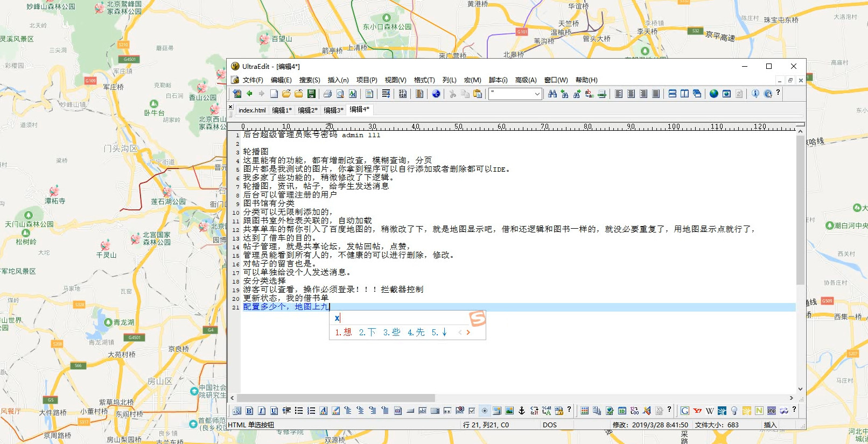Switch to the index.html tab
Screen dimensions: 868x444
[252, 110]
